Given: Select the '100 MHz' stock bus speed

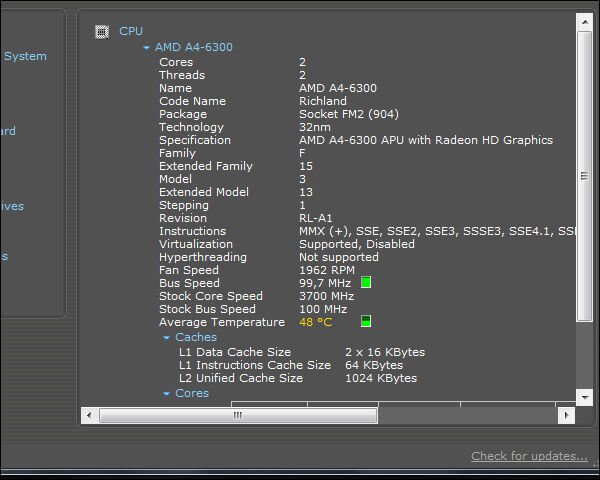Looking at the screenshot, I should pyautogui.click(x=323, y=309).
